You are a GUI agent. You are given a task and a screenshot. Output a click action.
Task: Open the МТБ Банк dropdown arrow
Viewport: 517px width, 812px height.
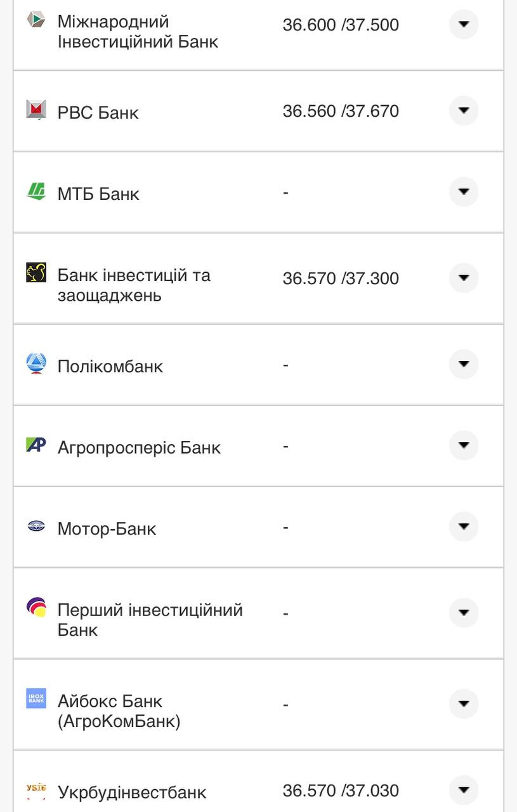(464, 192)
